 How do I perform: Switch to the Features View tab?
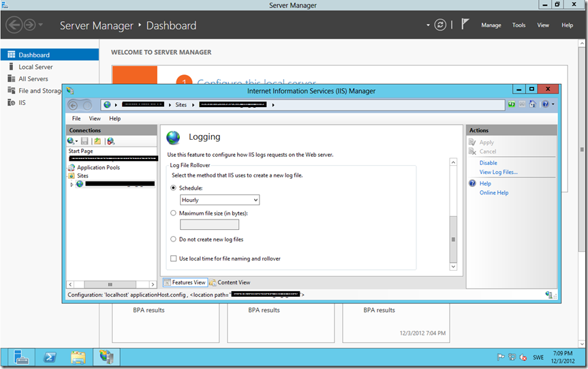point(185,282)
